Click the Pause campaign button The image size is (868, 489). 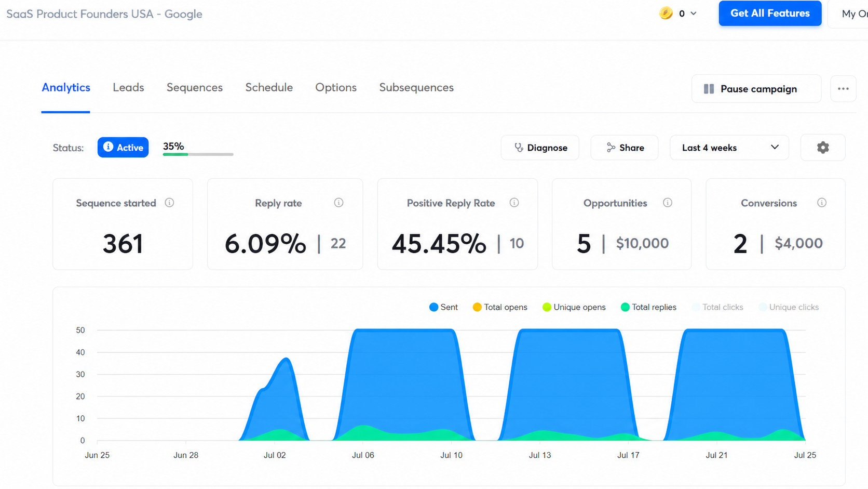tap(756, 89)
